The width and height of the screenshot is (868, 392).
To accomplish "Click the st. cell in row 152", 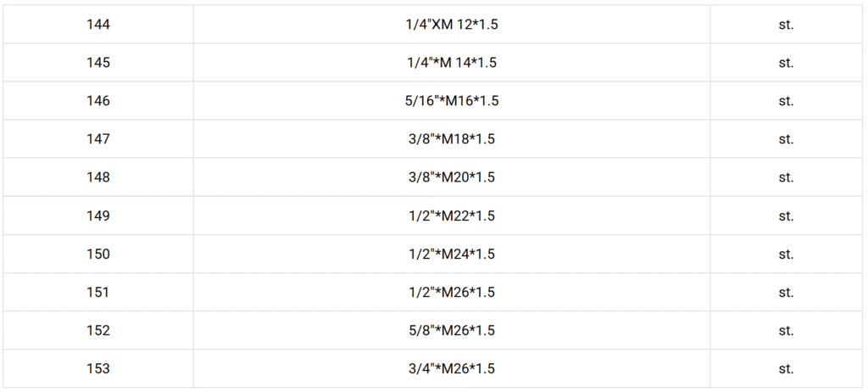I will tap(786, 330).
